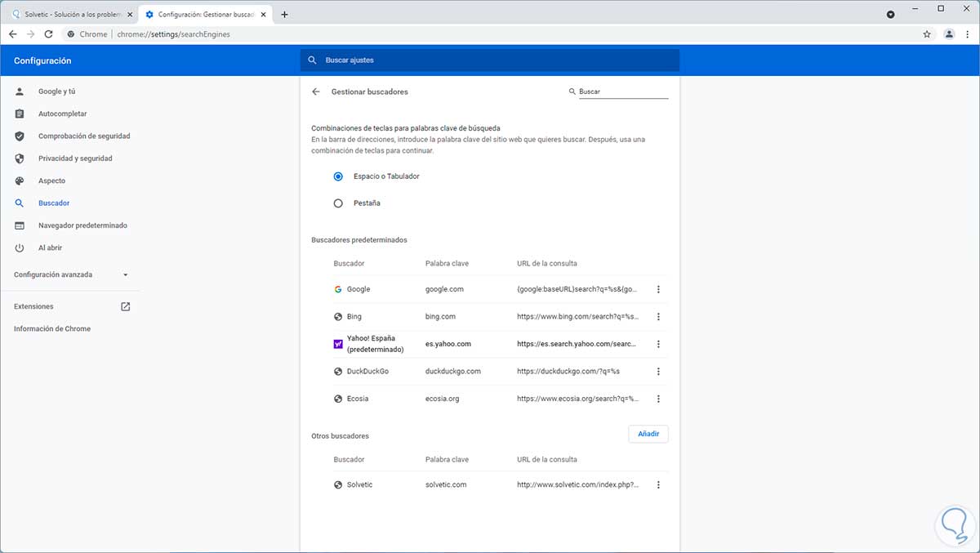Click the Añadir button
Image resolution: width=980 pixels, height=553 pixels.
(x=648, y=434)
